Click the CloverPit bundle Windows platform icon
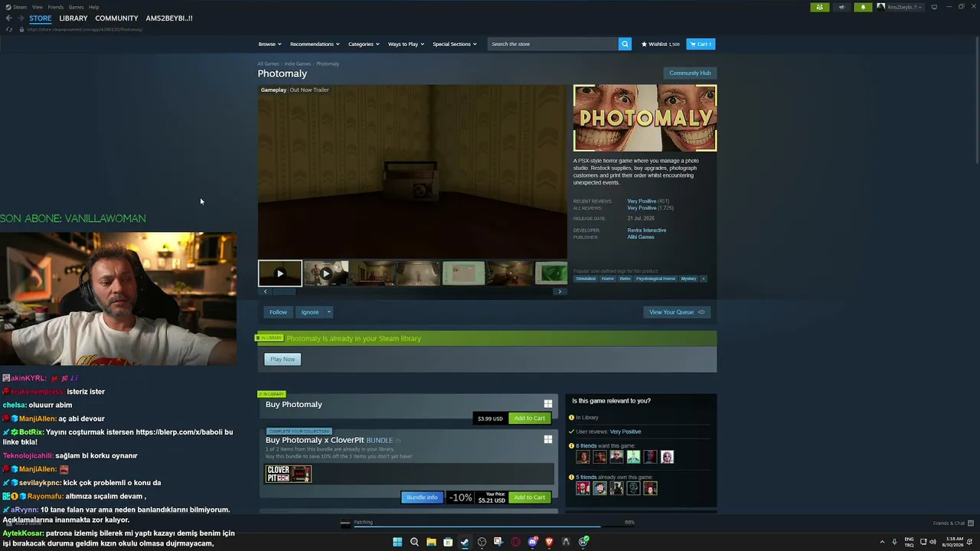The height and width of the screenshot is (551, 980). [548, 439]
